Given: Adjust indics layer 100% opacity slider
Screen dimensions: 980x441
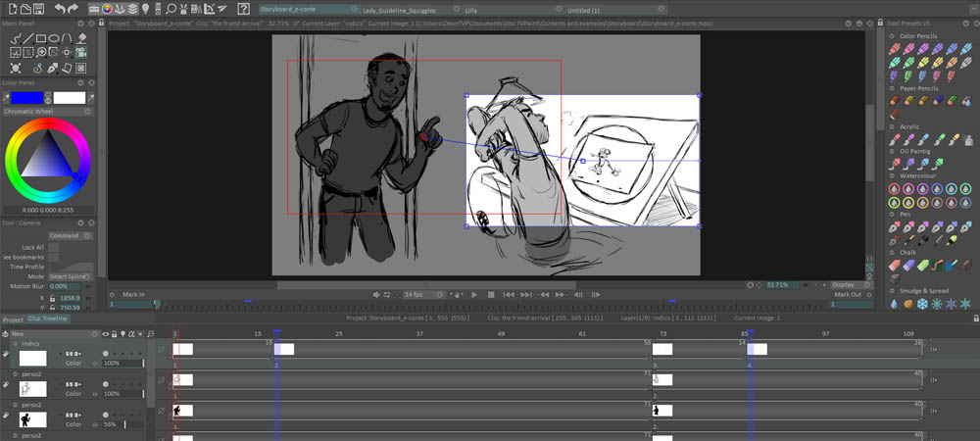Looking at the screenshot, I should pyautogui.click(x=122, y=363).
